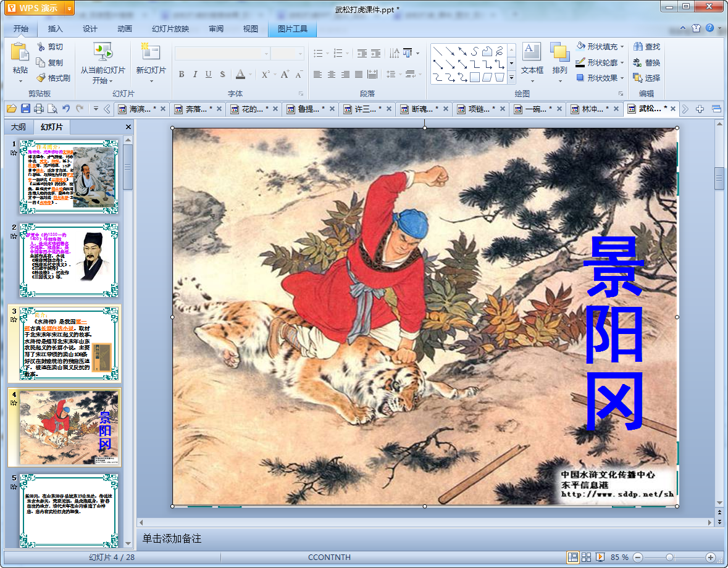728x568 pixels.
Task: Select slide 5 thumbnail
Action: [x=69, y=511]
